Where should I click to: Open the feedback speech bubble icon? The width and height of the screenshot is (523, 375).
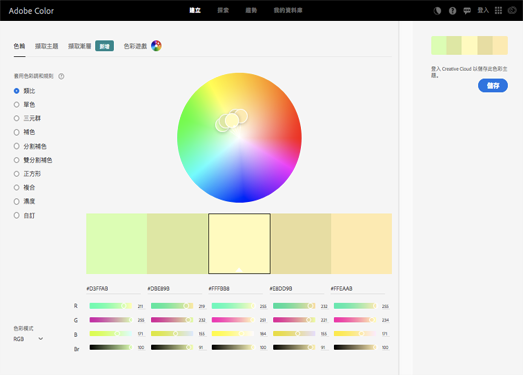coord(467,11)
